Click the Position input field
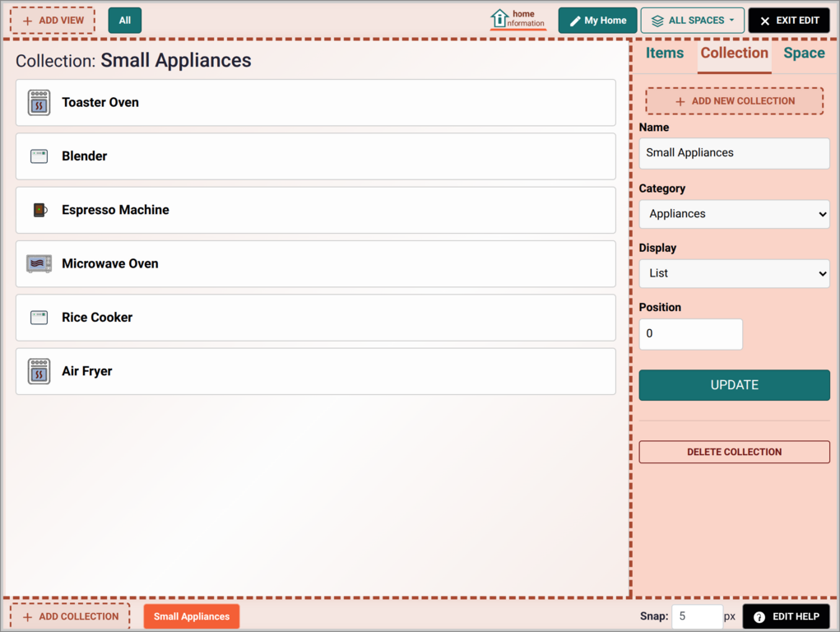This screenshot has width=840, height=632. click(x=690, y=334)
